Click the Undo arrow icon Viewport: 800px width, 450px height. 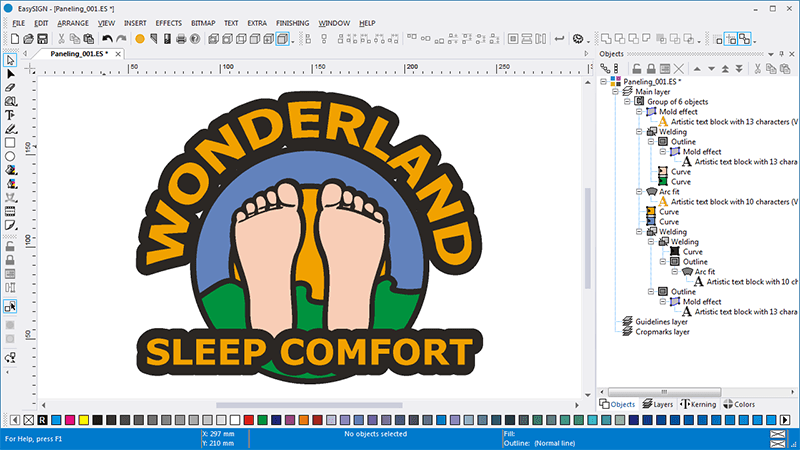(x=107, y=39)
